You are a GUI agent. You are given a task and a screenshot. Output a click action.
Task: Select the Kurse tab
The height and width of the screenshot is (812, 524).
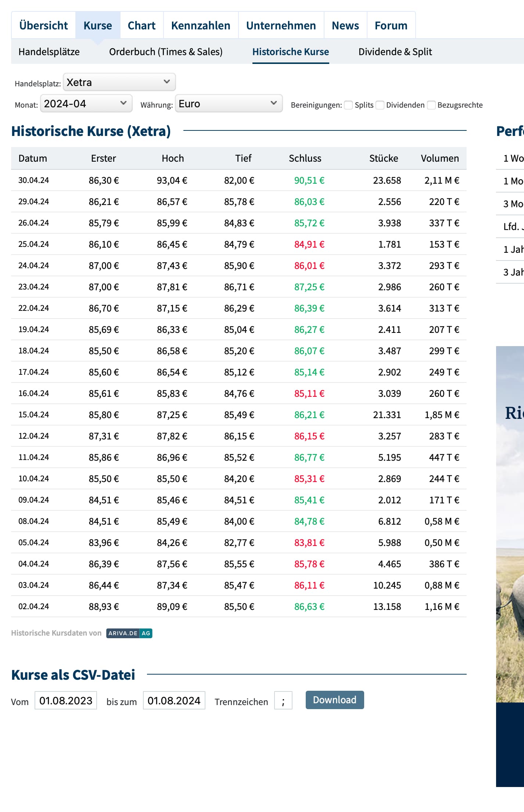[x=98, y=25]
